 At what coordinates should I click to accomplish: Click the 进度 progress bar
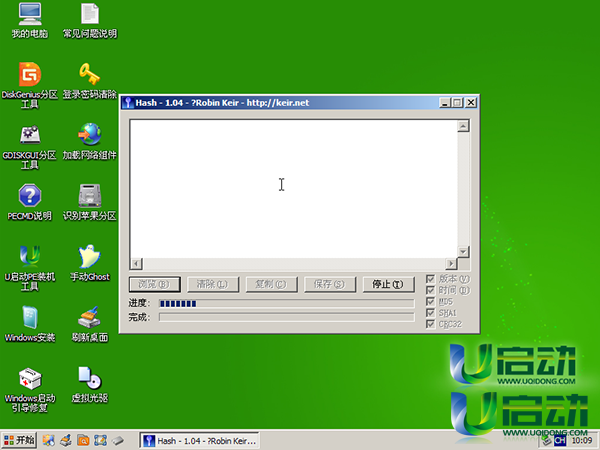click(x=285, y=303)
